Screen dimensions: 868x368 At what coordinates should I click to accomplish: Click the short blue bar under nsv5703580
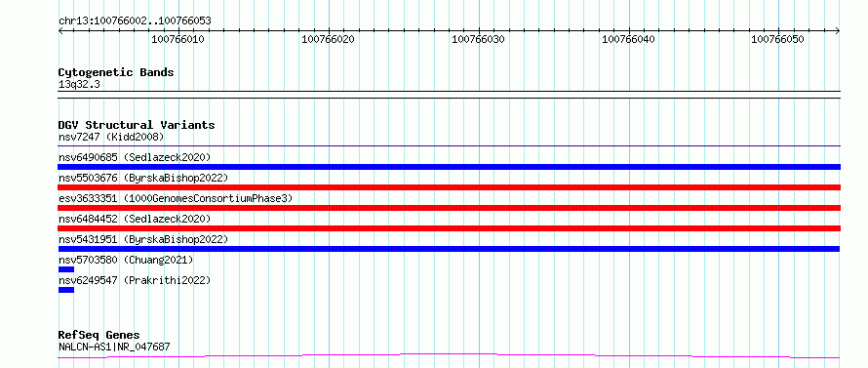pos(66,269)
